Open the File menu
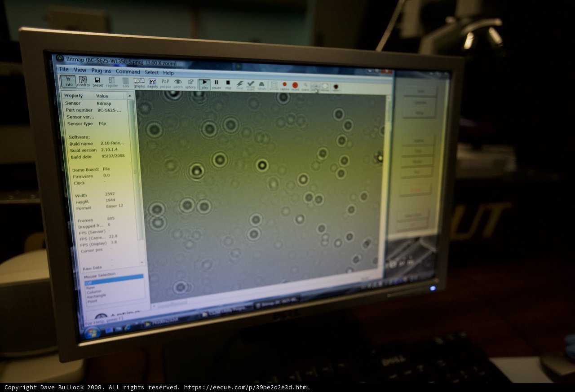This screenshot has width=575, height=392. (x=64, y=69)
